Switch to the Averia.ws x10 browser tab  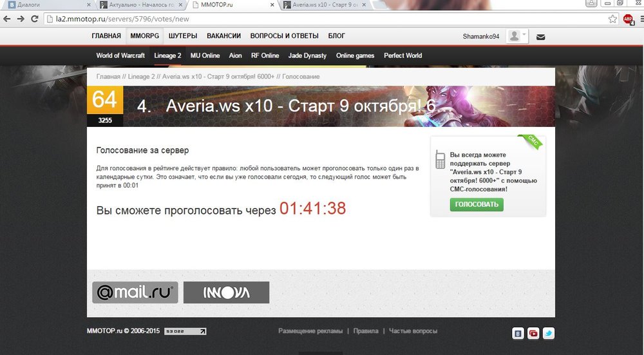(321, 5)
